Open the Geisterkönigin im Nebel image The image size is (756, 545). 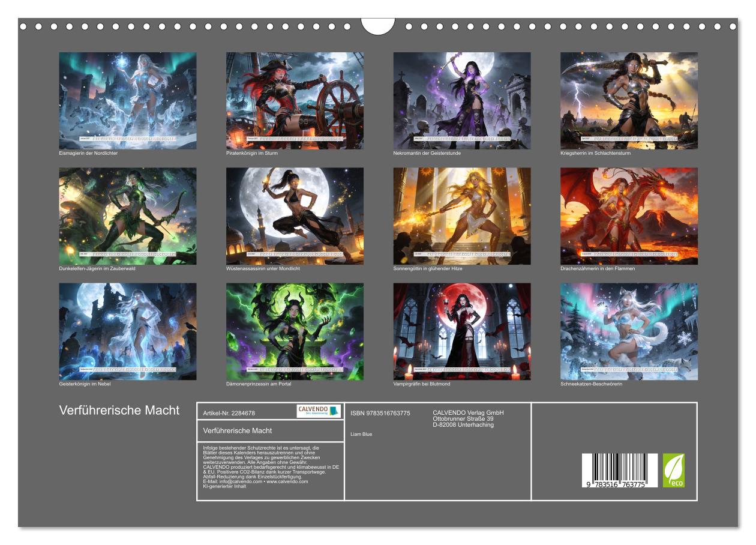click(127, 331)
